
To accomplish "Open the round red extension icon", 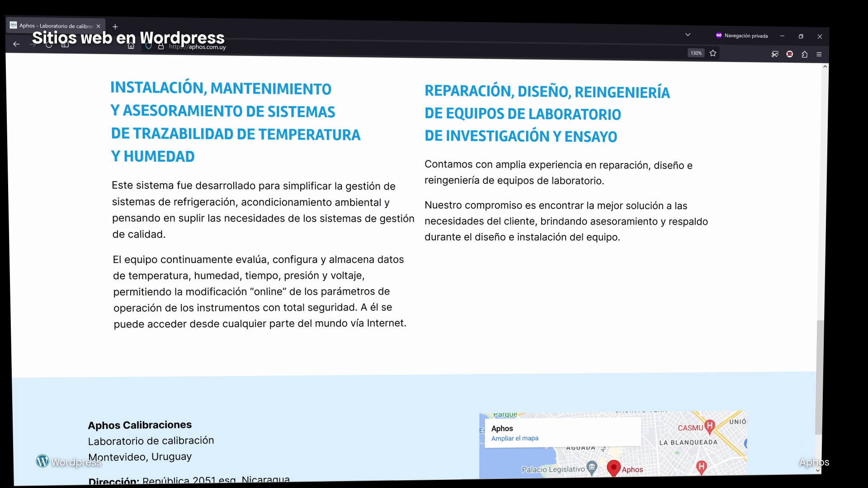I will coord(790,54).
